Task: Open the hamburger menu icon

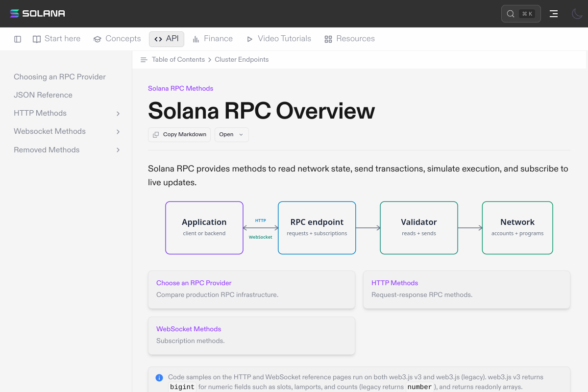Action: click(554, 14)
